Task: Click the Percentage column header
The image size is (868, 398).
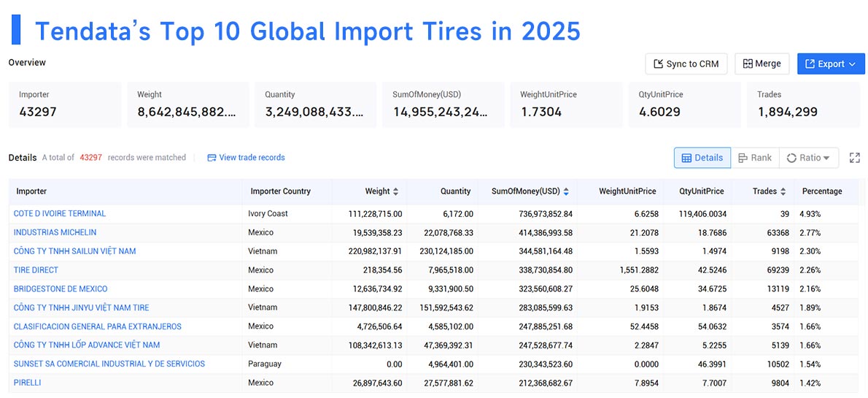Action: 822,191
